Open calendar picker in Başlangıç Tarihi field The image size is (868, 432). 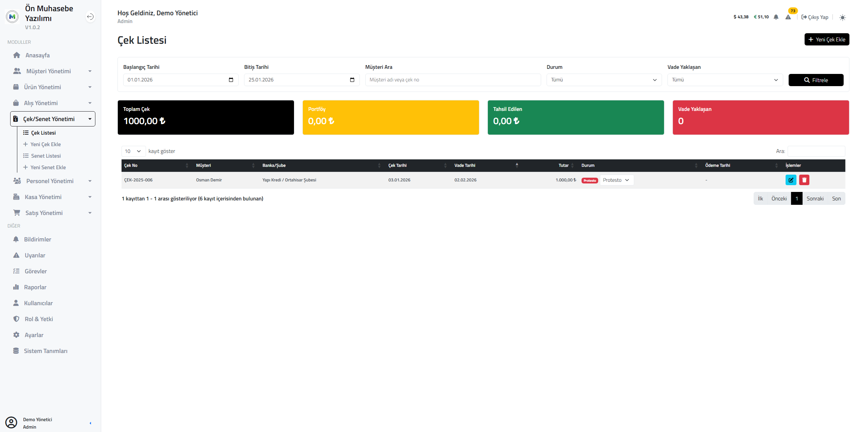[231, 80]
